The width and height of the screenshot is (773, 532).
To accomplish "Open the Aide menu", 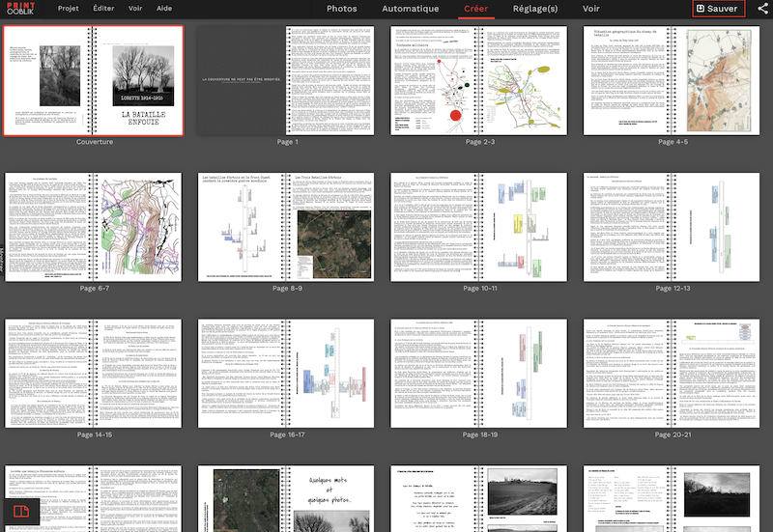I will click(x=164, y=9).
